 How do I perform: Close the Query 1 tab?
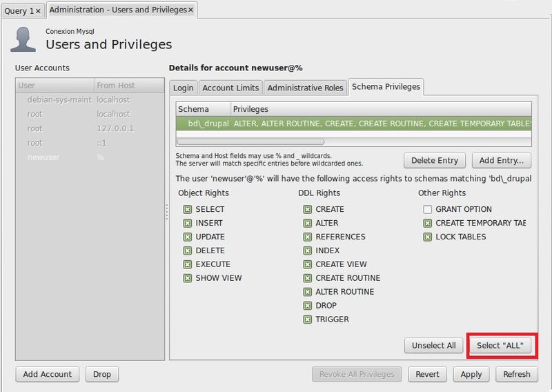(38, 11)
